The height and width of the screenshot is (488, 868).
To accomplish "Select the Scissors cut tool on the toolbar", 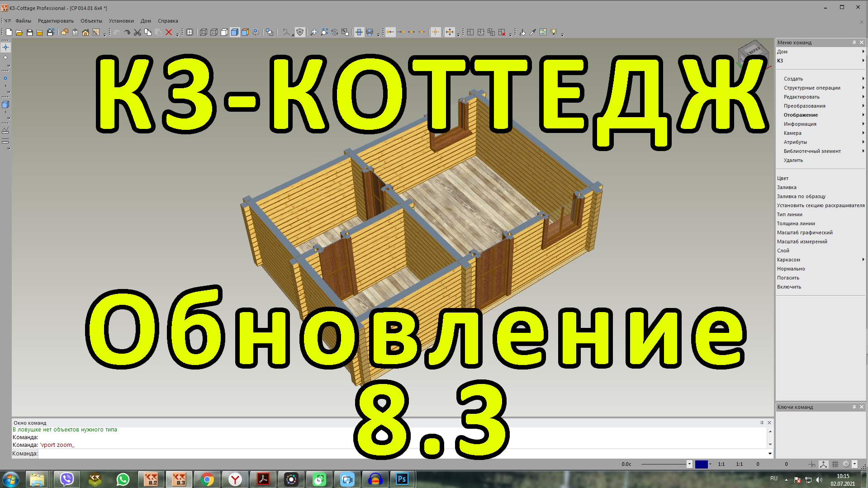I will (x=138, y=32).
